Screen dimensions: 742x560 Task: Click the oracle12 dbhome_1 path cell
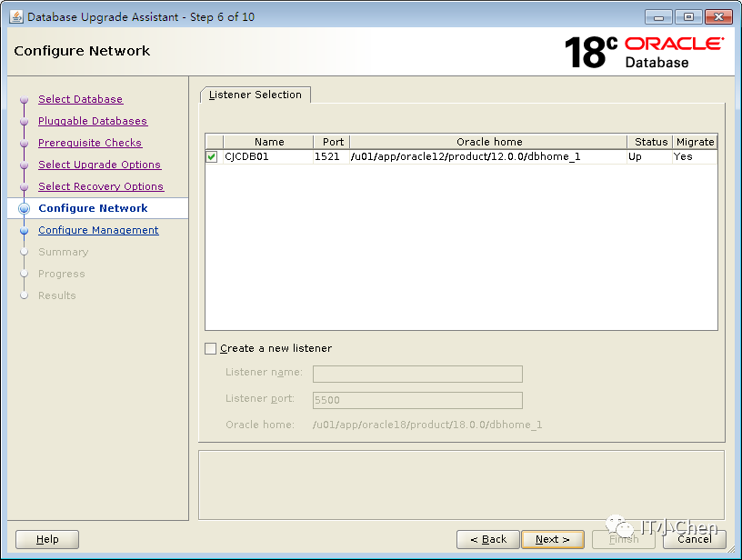[x=488, y=156]
